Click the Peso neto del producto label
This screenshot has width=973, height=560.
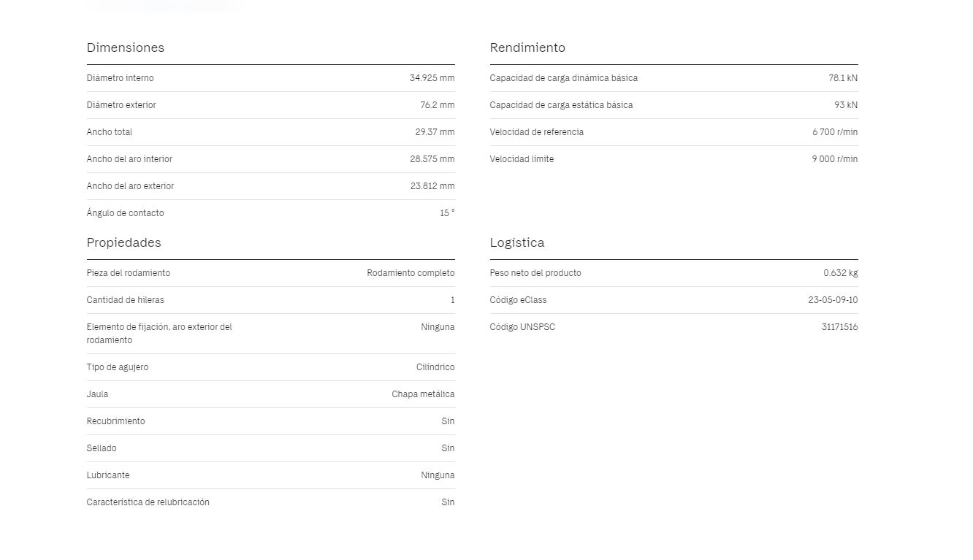pyautogui.click(x=535, y=273)
